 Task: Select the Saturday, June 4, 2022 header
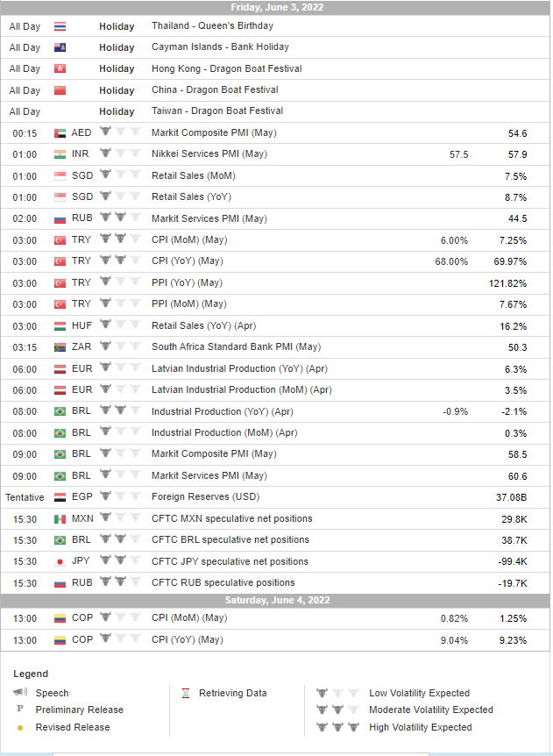click(277, 600)
